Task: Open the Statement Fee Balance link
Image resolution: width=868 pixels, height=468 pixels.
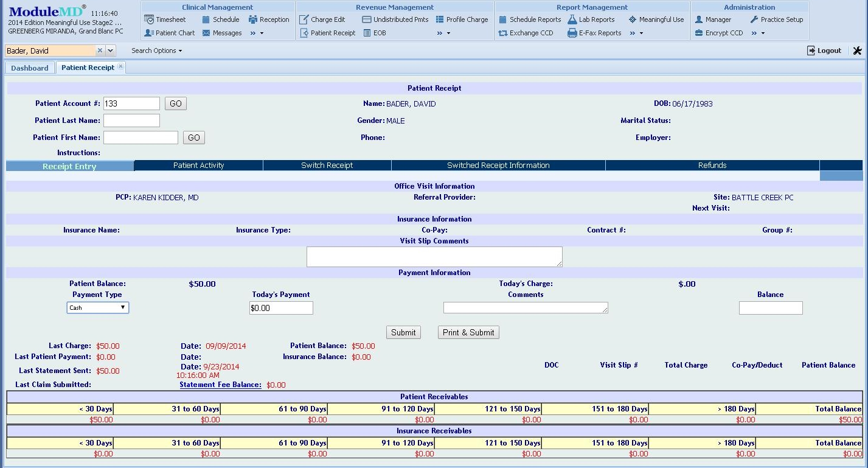Action: 220,385
